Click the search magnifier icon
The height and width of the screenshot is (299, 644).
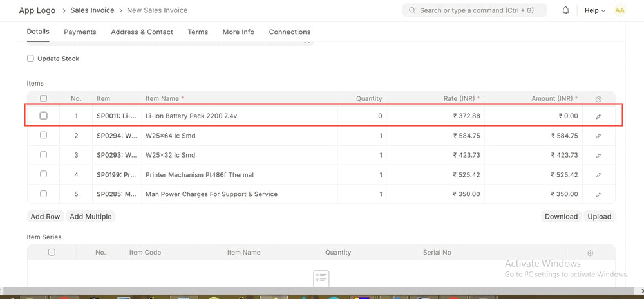(x=412, y=10)
